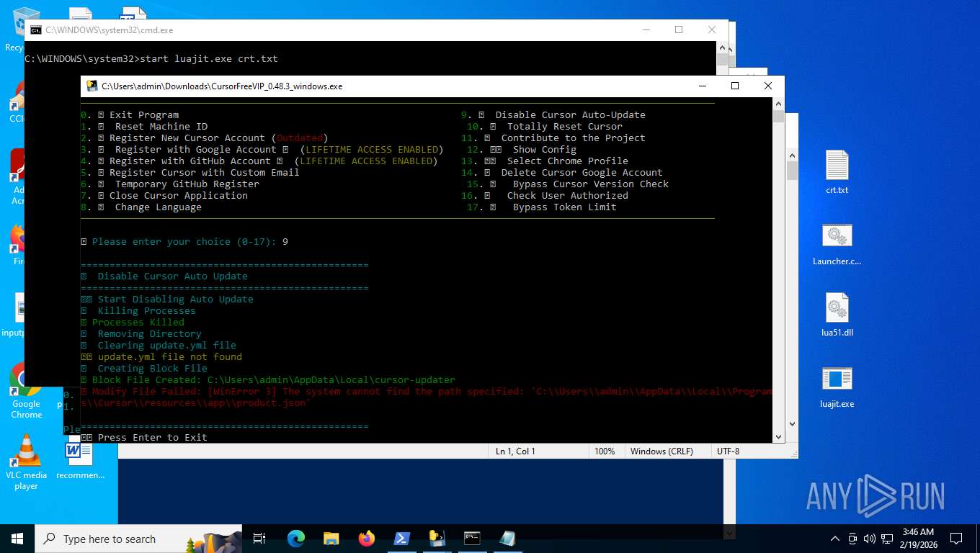Image resolution: width=980 pixels, height=553 pixels.
Task: Click 'update.yml file not found' message
Action: pos(170,357)
